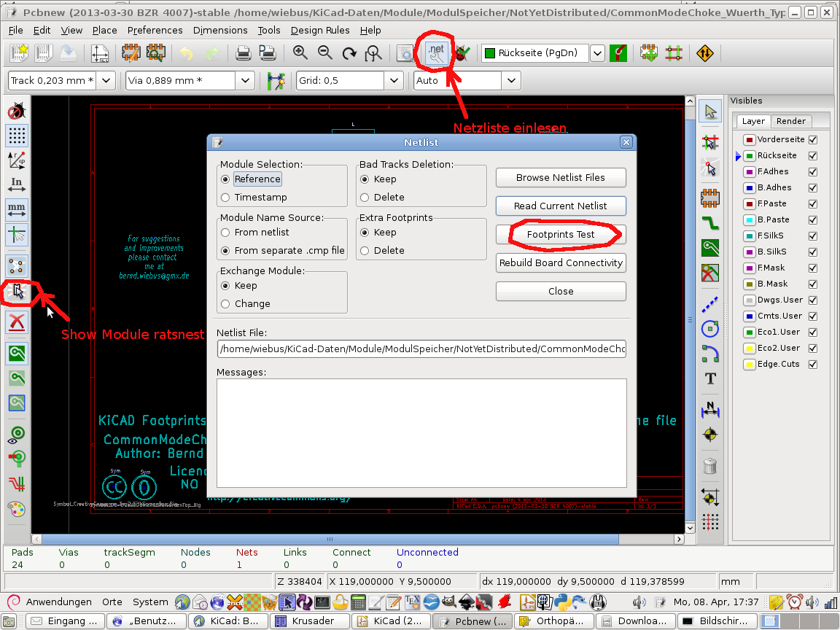Click the design rules check ladybug icon

(x=462, y=53)
